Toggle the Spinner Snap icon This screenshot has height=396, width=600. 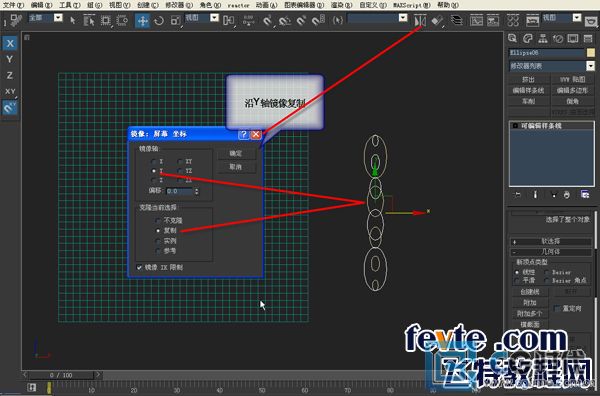pos(318,20)
